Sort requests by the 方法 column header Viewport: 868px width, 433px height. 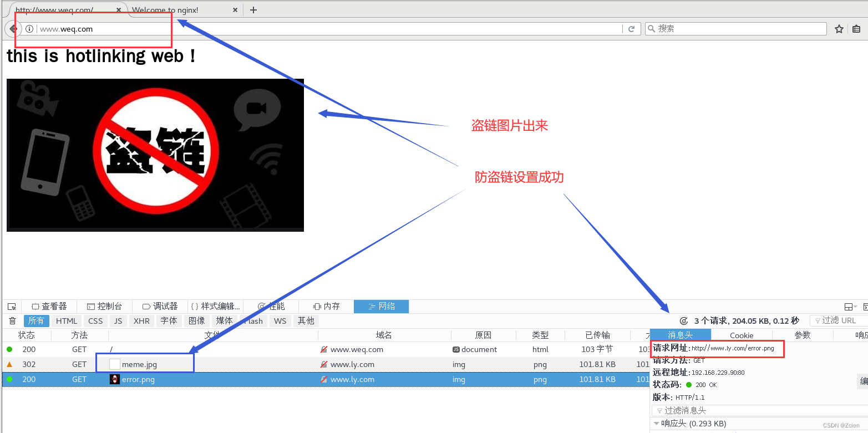pyautogui.click(x=79, y=335)
